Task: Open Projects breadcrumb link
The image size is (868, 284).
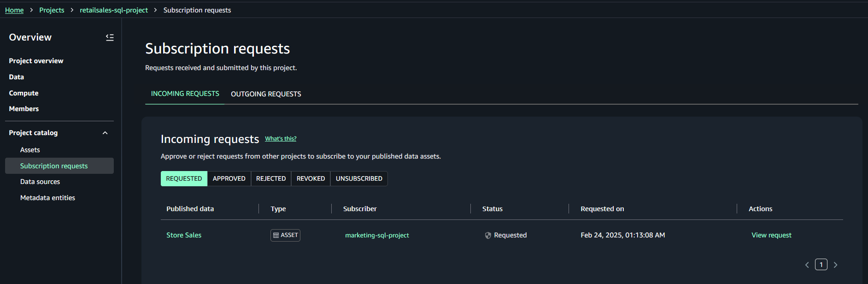Action: pos(52,10)
